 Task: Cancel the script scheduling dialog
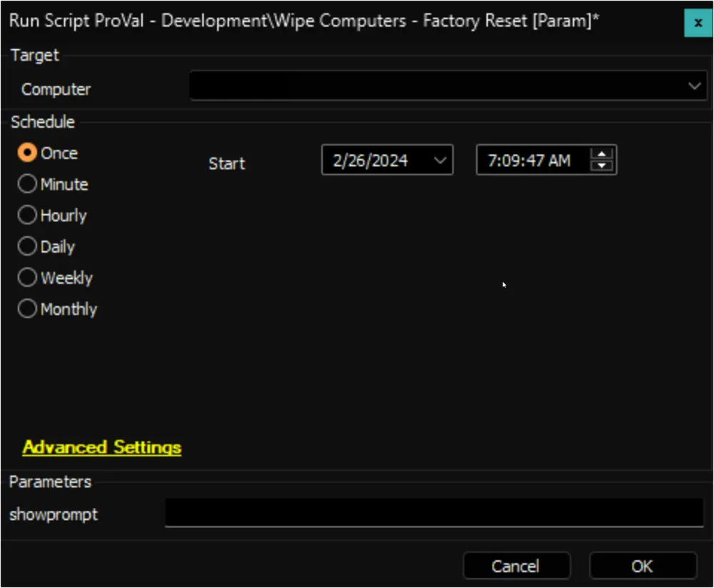click(x=516, y=566)
